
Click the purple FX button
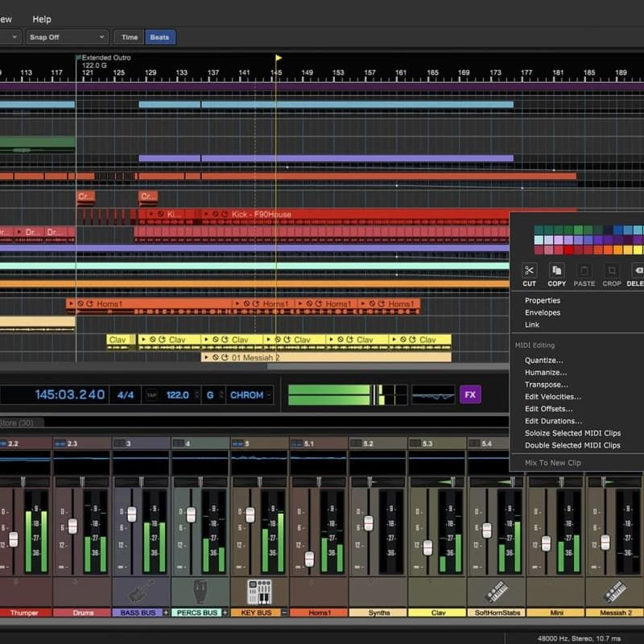[x=470, y=394]
